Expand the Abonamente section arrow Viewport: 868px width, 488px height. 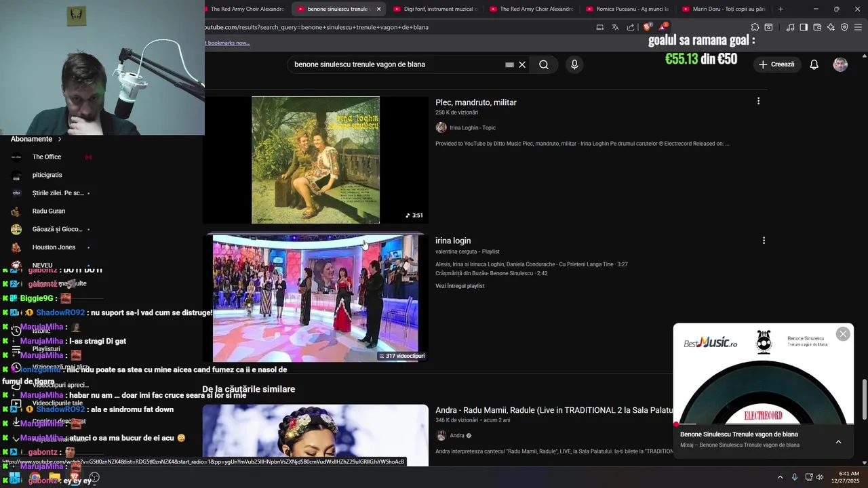pos(60,139)
